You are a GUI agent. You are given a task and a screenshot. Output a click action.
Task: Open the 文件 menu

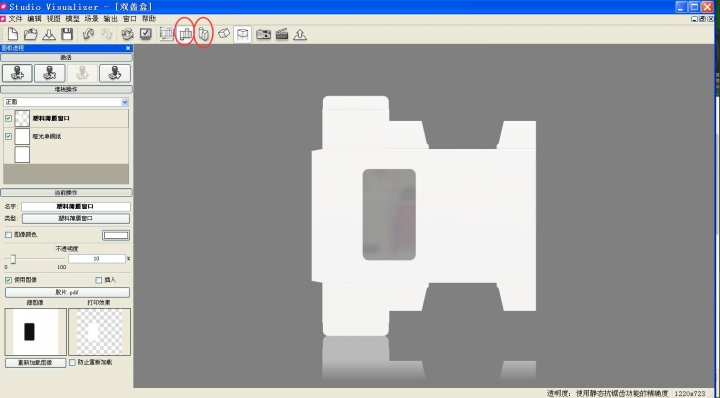coord(15,19)
